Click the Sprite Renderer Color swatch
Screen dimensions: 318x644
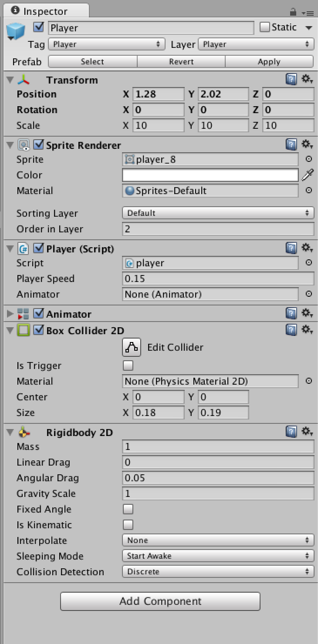tap(210, 175)
